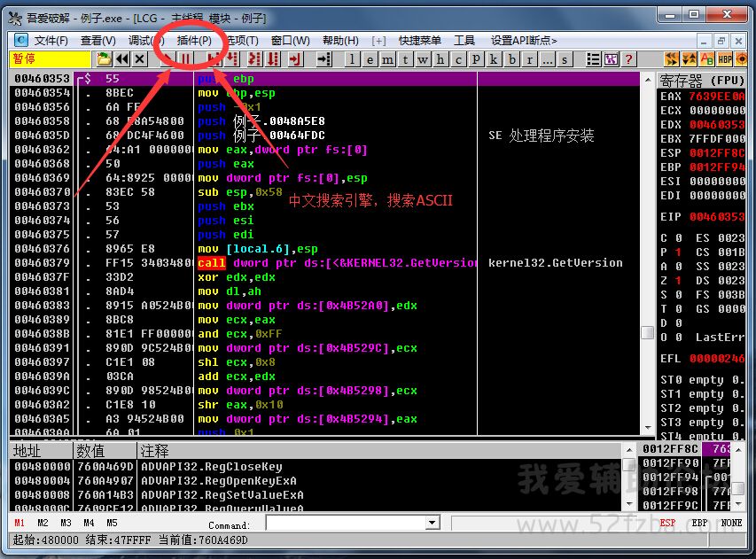
Task: Click disassembly scrollbar down arrow
Action: [648, 427]
